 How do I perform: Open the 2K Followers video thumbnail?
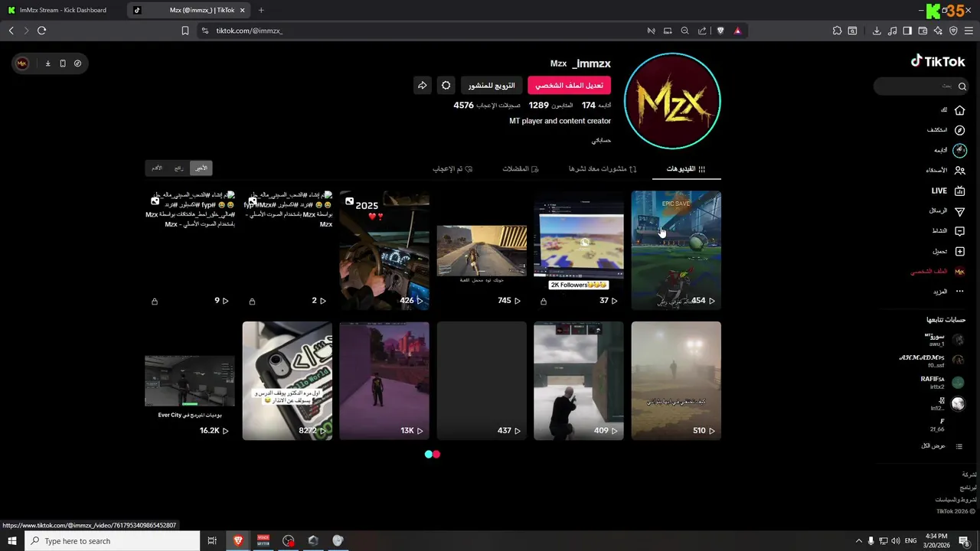[579, 250]
